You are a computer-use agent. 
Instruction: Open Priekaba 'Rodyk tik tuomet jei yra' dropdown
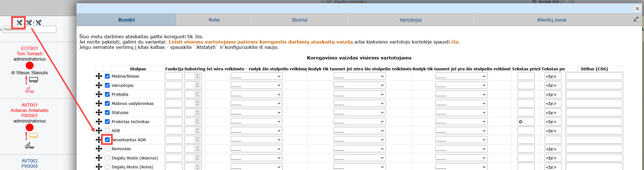point(461,94)
